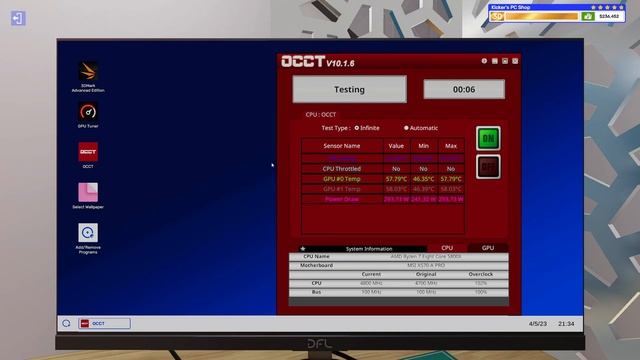Click the Original column header

426,274
